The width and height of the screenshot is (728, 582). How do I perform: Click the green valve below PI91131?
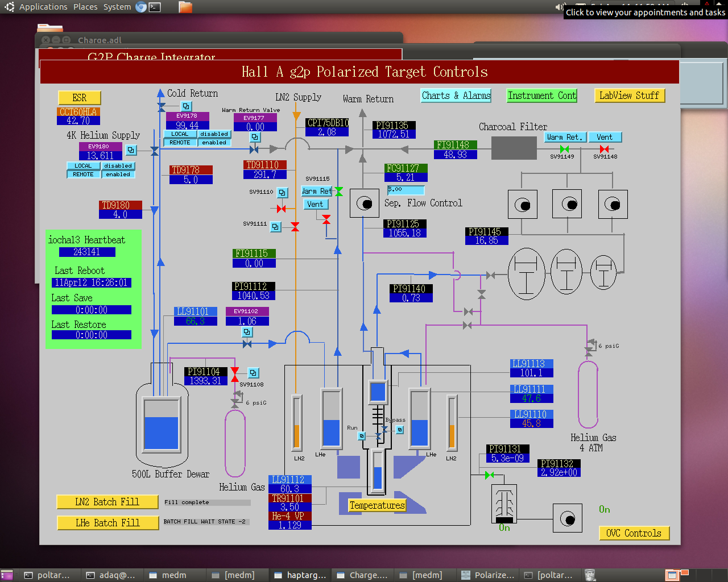(489, 475)
